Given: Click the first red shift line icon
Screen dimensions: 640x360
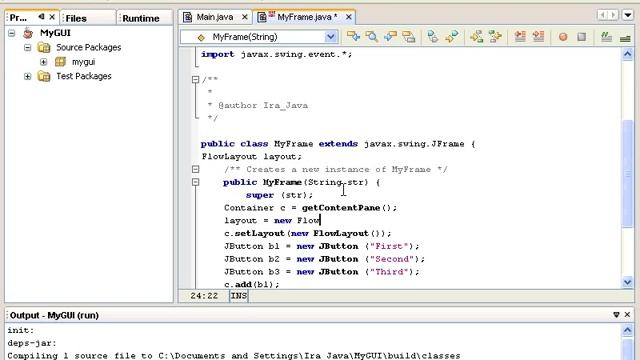Looking at the screenshot, I should [x=520, y=37].
